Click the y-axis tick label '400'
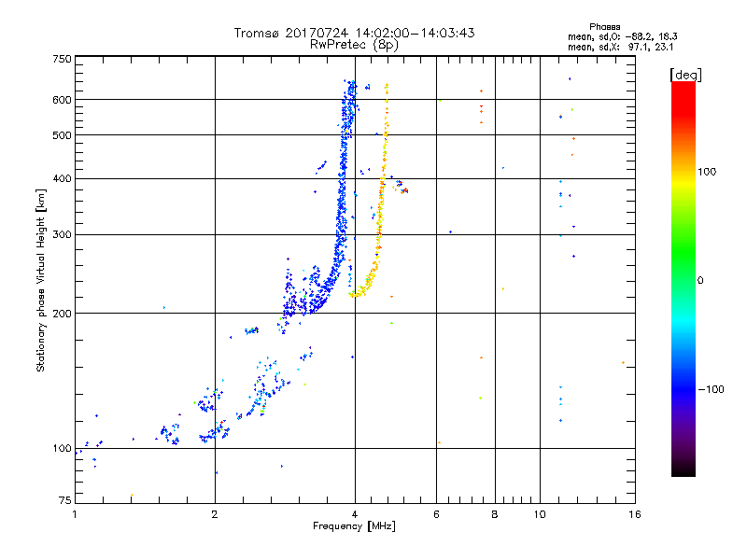The height and width of the screenshot is (560, 747). (62, 179)
